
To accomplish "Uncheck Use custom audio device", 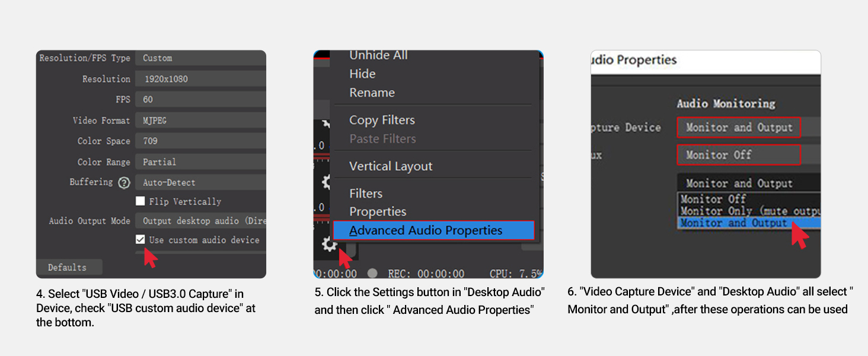I will (141, 240).
